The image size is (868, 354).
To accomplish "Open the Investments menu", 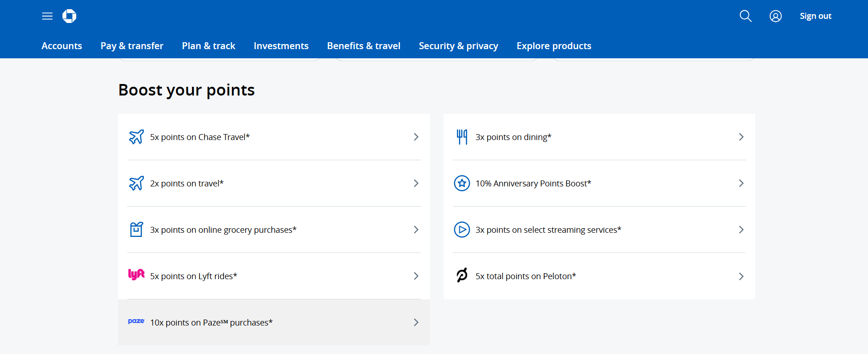I will (x=281, y=46).
